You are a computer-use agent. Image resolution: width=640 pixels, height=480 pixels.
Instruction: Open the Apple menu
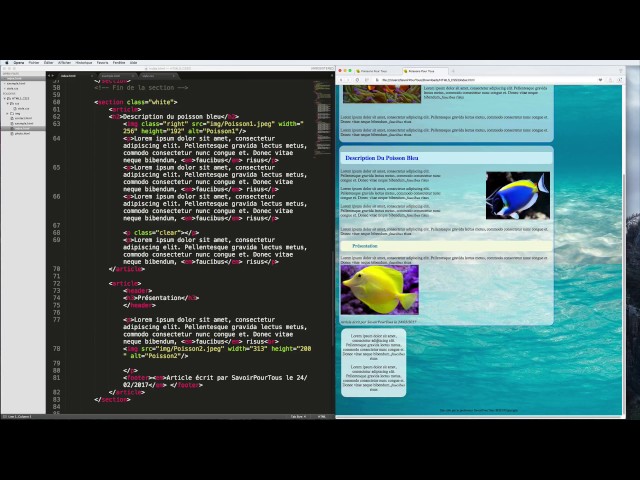[x=6, y=62]
